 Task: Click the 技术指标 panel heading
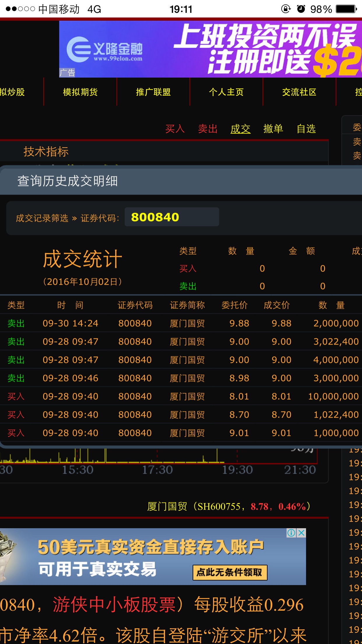[46, 152]
